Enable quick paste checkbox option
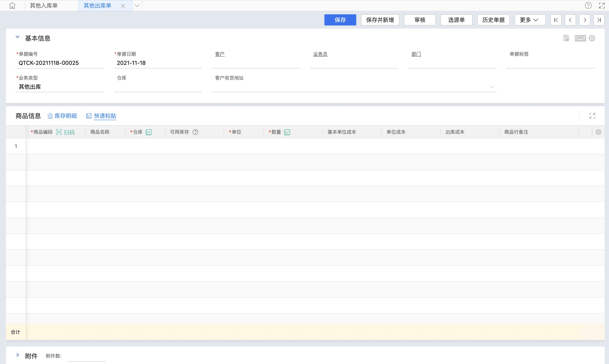Viewport: 609px width, 364px height. [x=89, y=116]
